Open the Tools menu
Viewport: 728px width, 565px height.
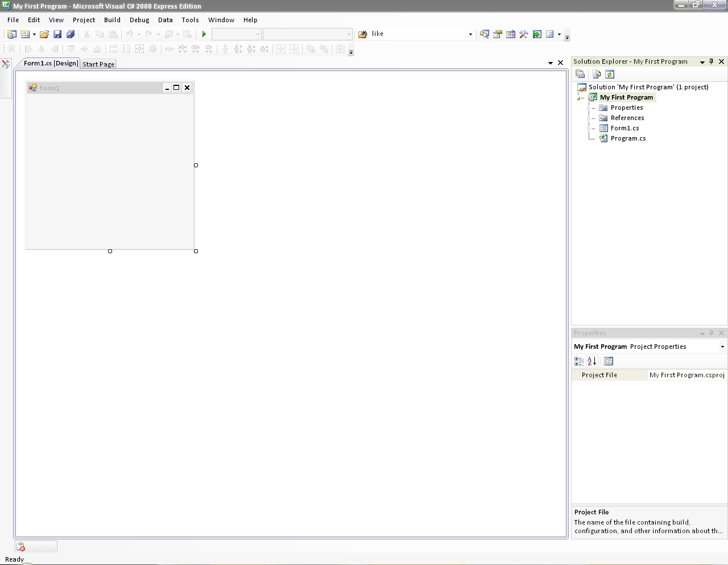[x=190, y=20]
